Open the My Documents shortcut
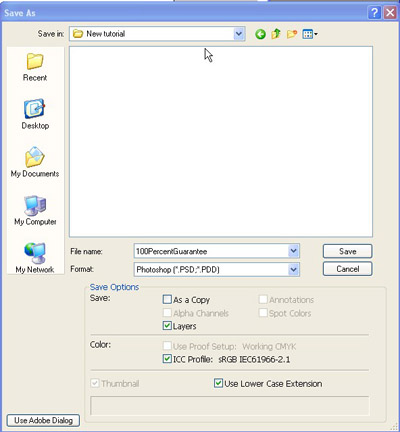This screenshot has height=432, width=400. [x=35, y=162]
